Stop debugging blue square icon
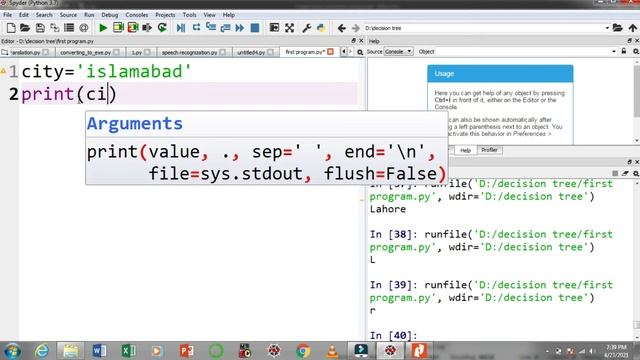 coord(255,28)
